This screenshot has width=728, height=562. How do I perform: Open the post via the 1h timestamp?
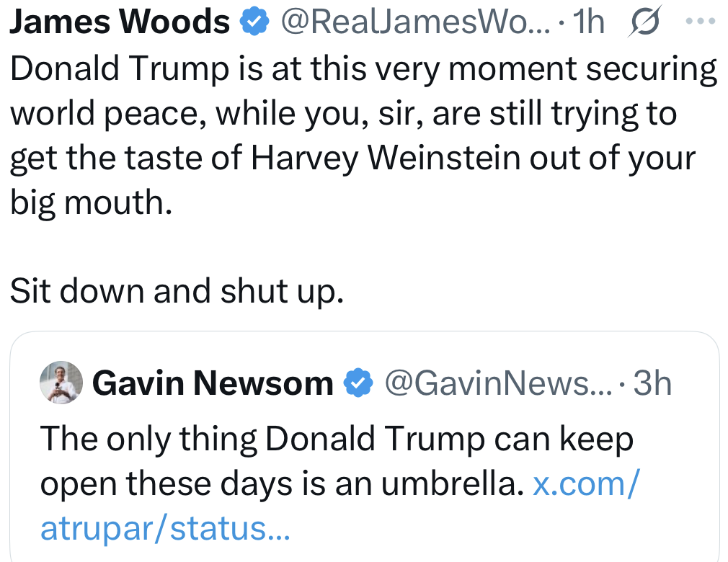[x=589, y=23]
